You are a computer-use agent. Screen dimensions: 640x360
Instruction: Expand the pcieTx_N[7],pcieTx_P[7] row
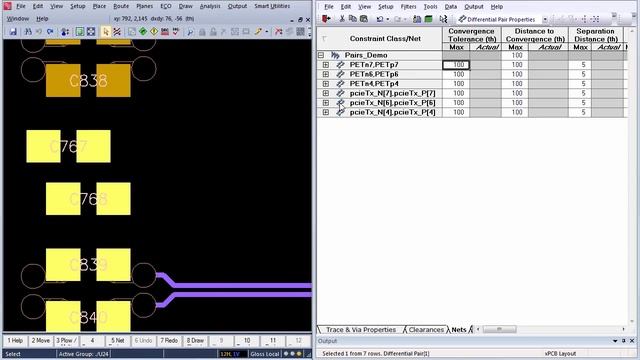tap(325, 93)
